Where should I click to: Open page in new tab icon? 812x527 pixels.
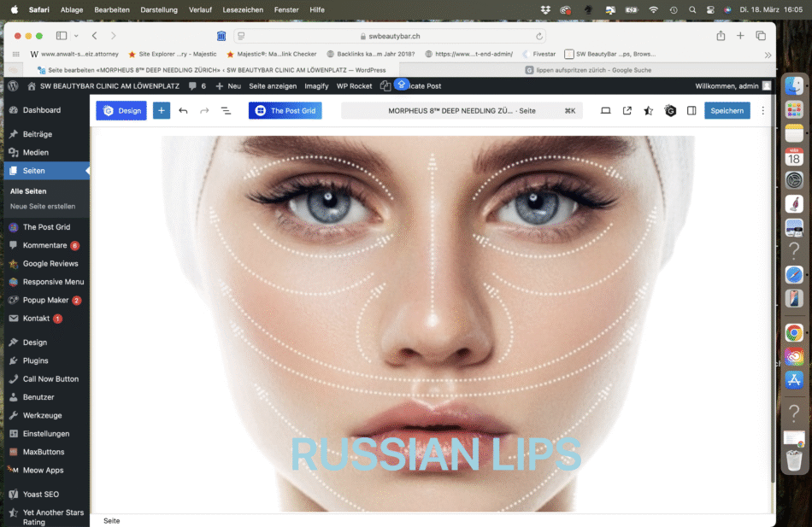(627, 111)
